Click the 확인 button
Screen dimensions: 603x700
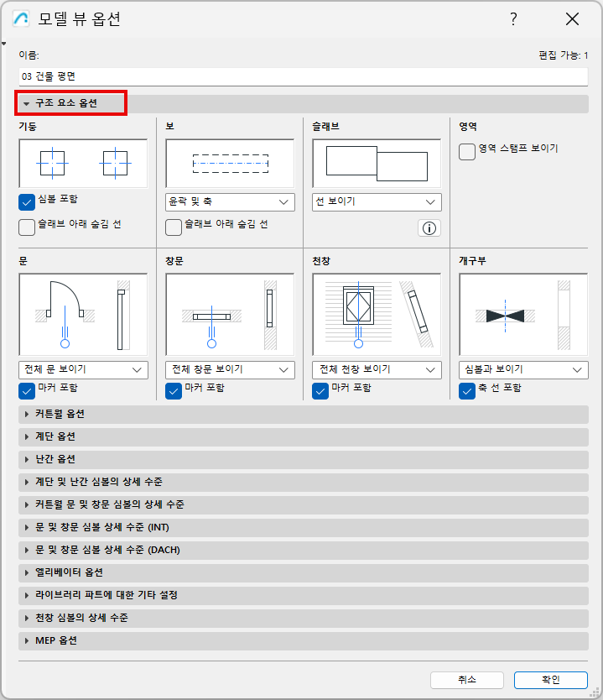click(x=551, y=680)
